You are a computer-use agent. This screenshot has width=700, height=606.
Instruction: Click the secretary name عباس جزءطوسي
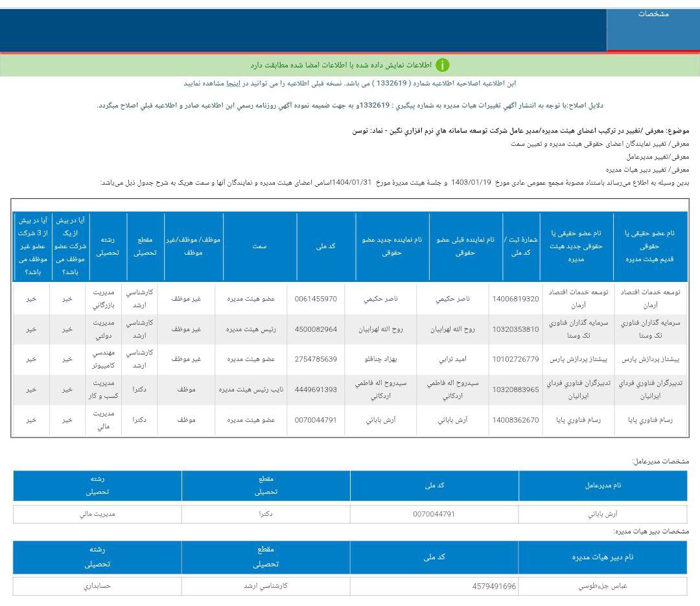603,586
